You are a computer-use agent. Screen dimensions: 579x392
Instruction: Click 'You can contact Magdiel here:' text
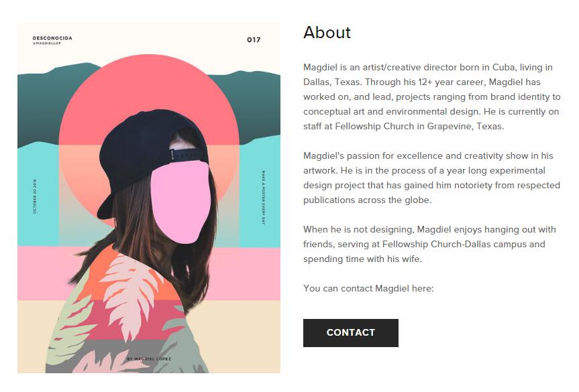click(368, 288)
